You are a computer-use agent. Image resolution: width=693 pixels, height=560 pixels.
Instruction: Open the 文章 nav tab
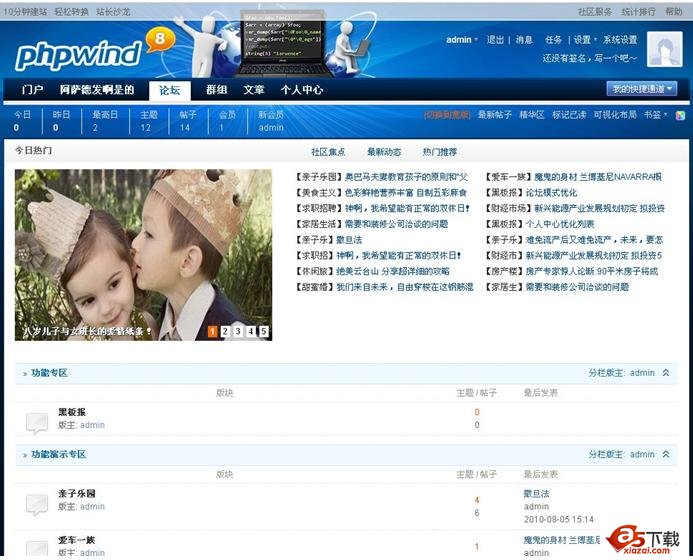tap(254, 90)
